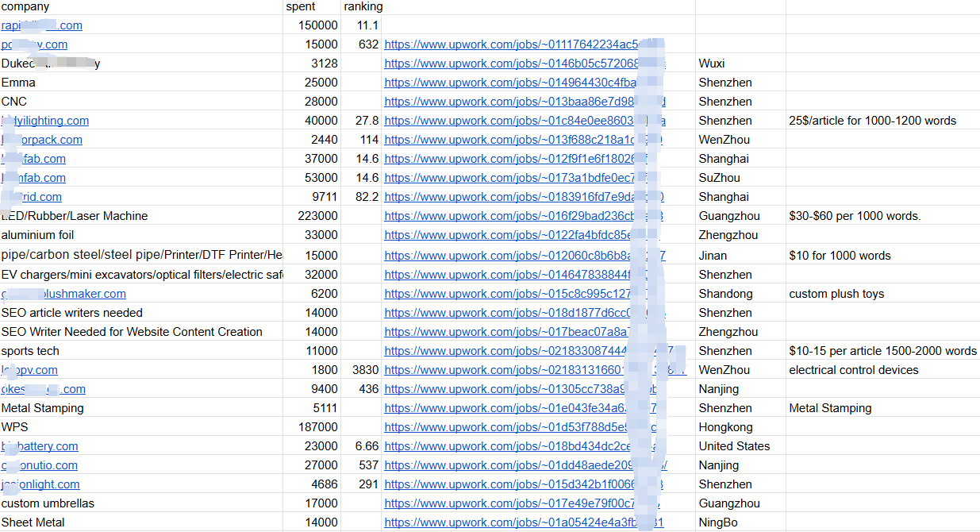The width and height of the screenshot is (980, 532).
Task: Open the fab.com company link with 53000 spent
Action: 33,178
